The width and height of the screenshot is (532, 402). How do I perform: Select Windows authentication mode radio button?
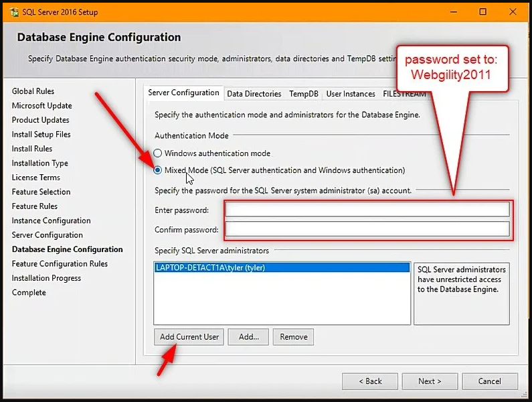[x=158, y=153]
